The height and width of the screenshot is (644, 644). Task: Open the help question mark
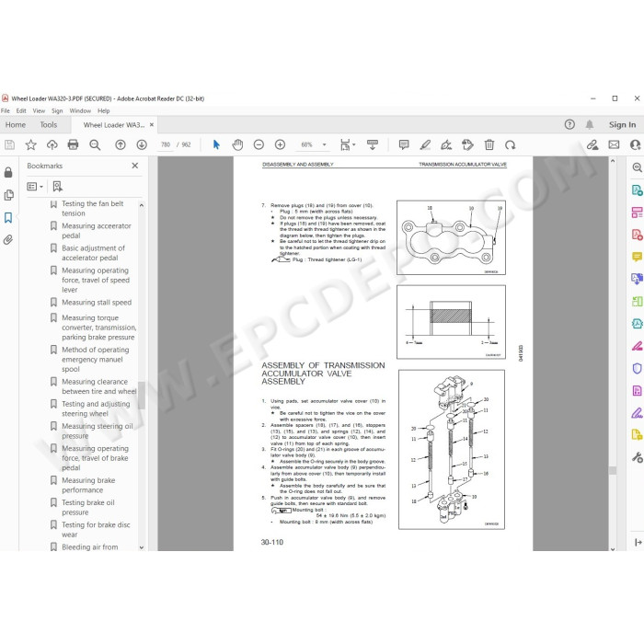coord(569,124)
